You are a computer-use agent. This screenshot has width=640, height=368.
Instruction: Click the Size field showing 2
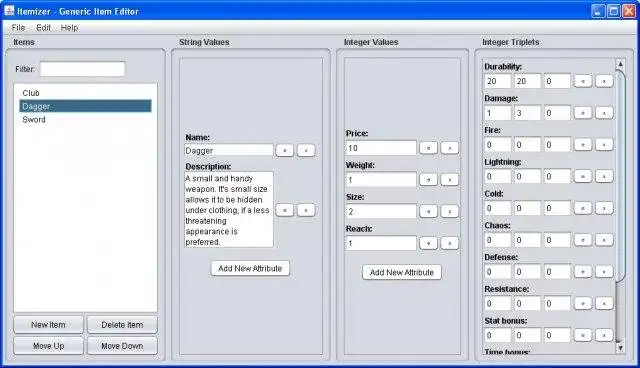[x=381, y=211]
